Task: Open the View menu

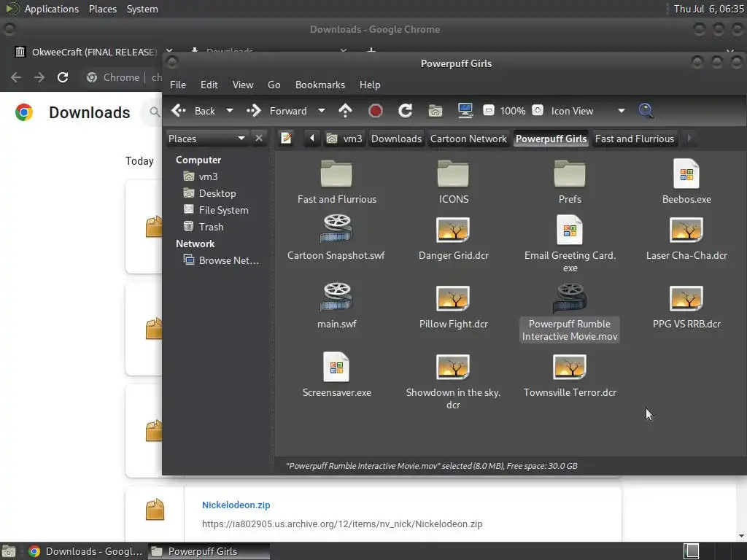Action: tap(242, 85)
